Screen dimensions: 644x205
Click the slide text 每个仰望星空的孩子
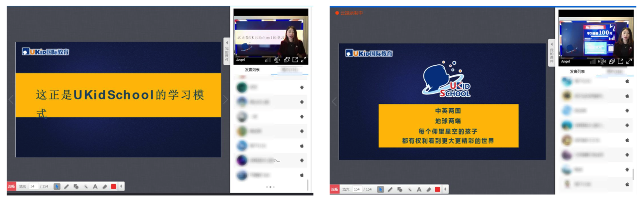tap(448, 131)
